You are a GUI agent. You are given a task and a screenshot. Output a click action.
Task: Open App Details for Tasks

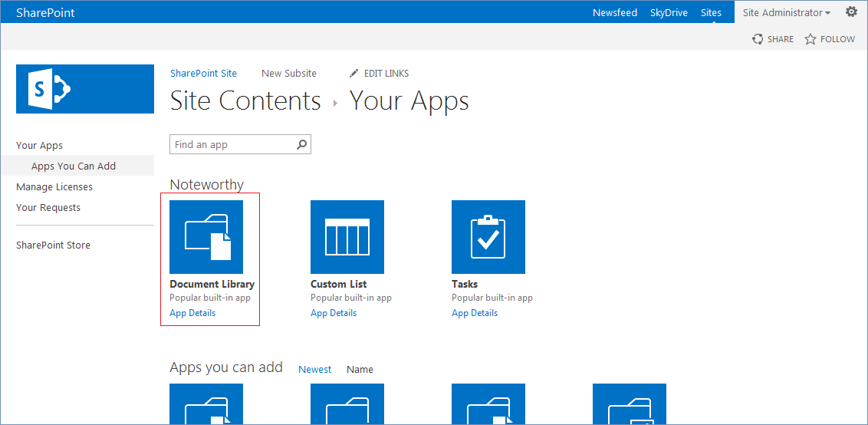point(475,313)
